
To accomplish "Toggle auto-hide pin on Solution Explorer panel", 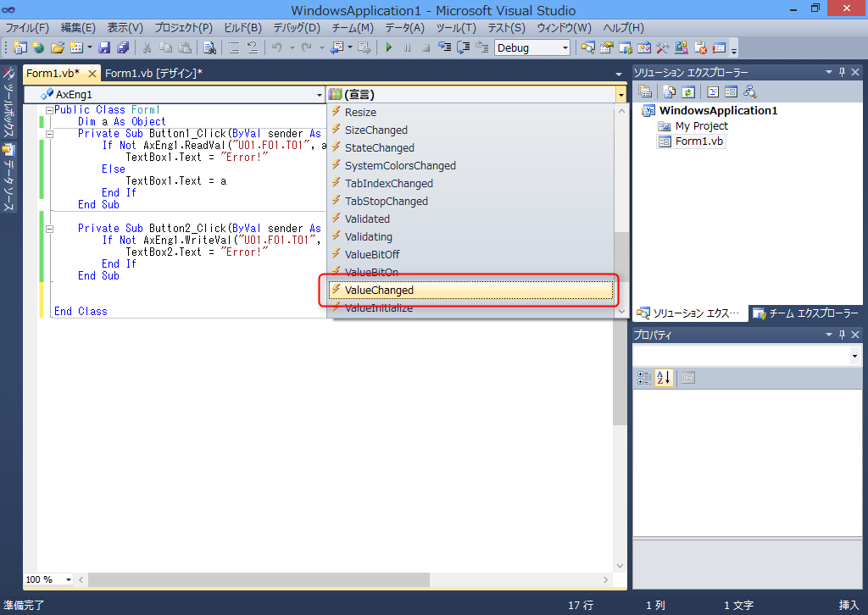I will coord(842,73).
